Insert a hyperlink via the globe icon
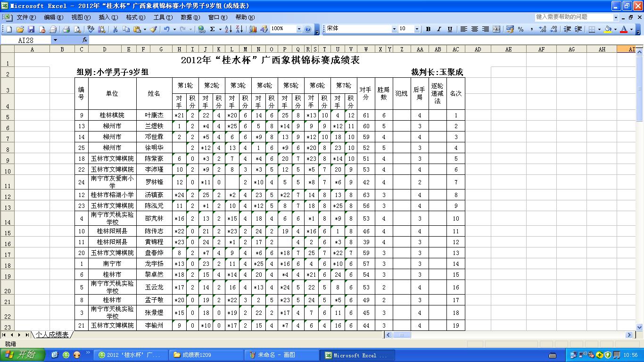This screenshot has width=644, height=362. click(x=201, y=29)
